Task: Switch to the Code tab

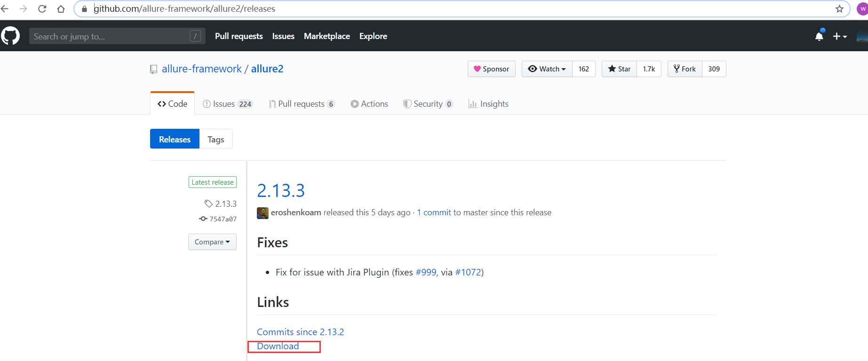Action: point(172,104)
